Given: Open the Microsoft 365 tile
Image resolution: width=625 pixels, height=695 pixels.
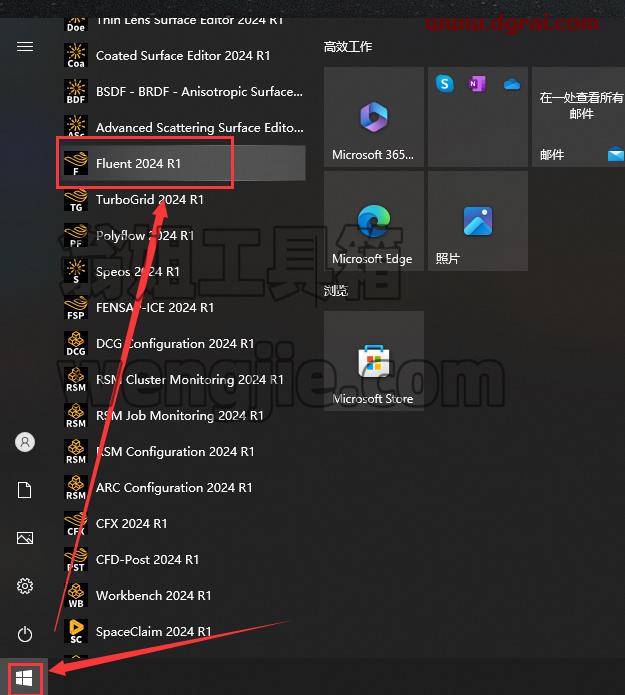Looking at the screenshot, I should (x=374, y=117).
